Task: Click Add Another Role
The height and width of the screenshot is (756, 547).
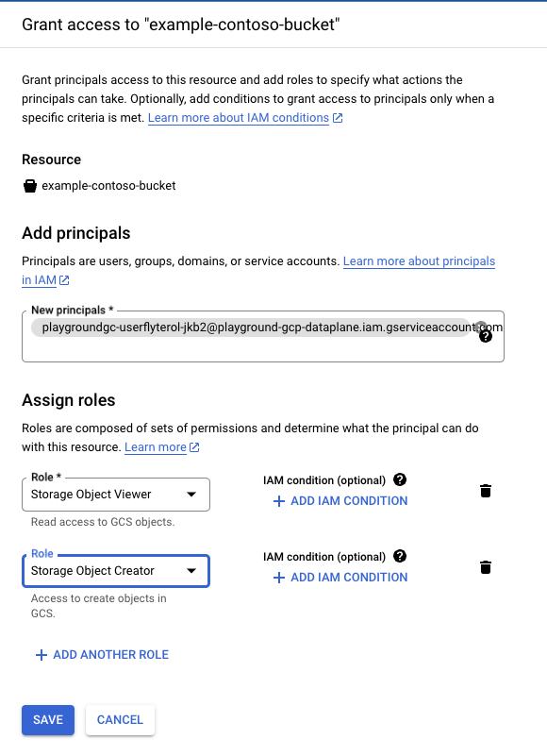Action: pos(102,655)
